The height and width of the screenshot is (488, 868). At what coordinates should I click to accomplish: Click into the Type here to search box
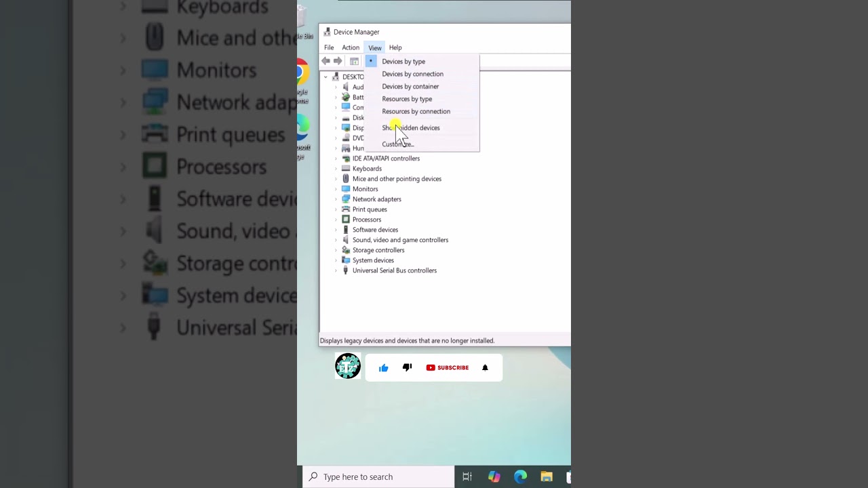[x=378, y=476]
